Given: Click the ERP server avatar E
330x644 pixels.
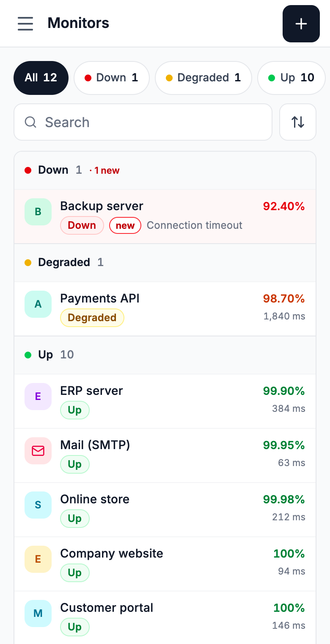Looking at the screenshot, I should click(38, 397).
